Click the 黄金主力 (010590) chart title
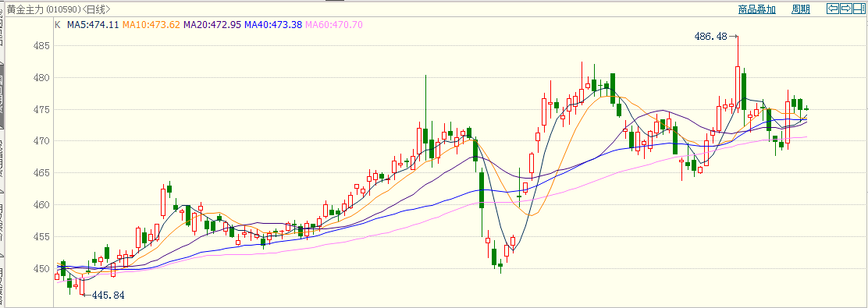This screenshot has width=868, height=308. [x=44, y=9]
